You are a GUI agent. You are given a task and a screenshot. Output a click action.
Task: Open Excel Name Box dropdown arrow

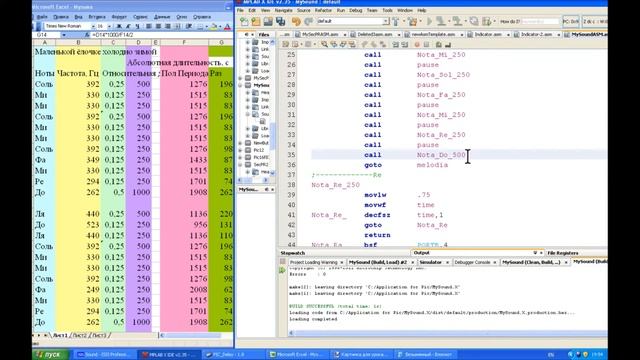[64, 35]
